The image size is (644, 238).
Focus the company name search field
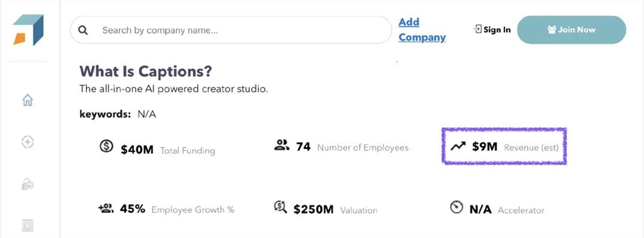click(231, 30)
